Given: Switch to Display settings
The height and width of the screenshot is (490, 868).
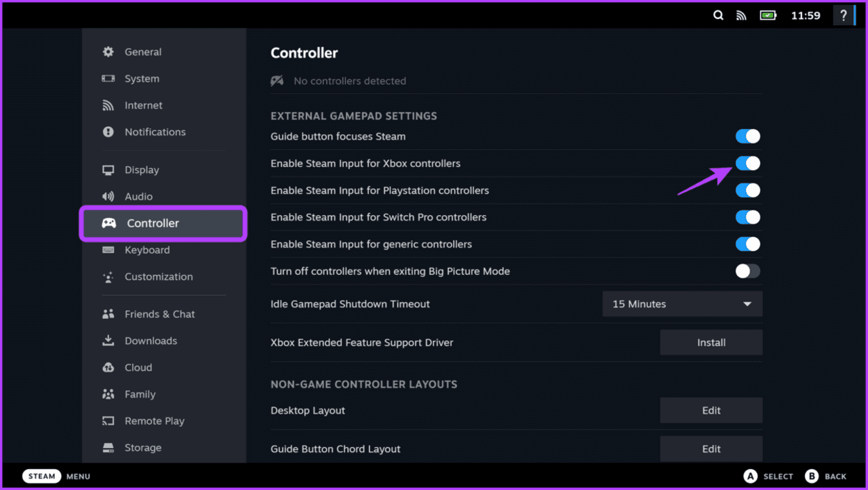Looking at the screenshot, I should coord(163,170).
